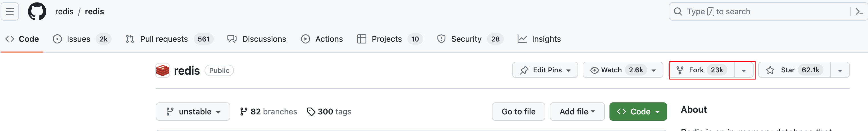
Task: Click the Go to file button
Action: pyautogui.click(x=518, y=112)
